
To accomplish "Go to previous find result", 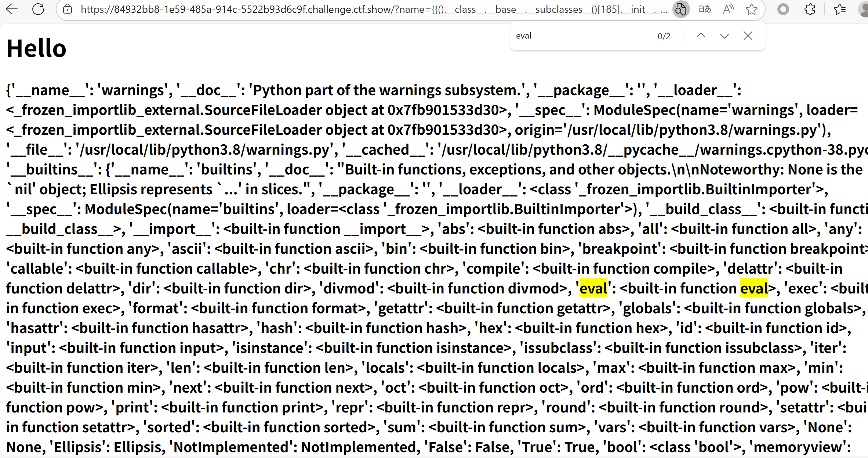I will (701, 36).
